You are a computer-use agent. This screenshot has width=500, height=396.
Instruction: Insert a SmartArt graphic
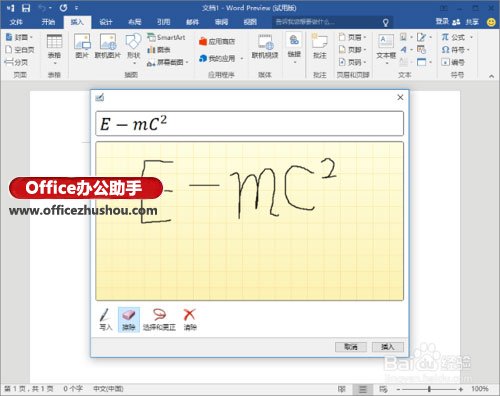(x=166, y=37)
